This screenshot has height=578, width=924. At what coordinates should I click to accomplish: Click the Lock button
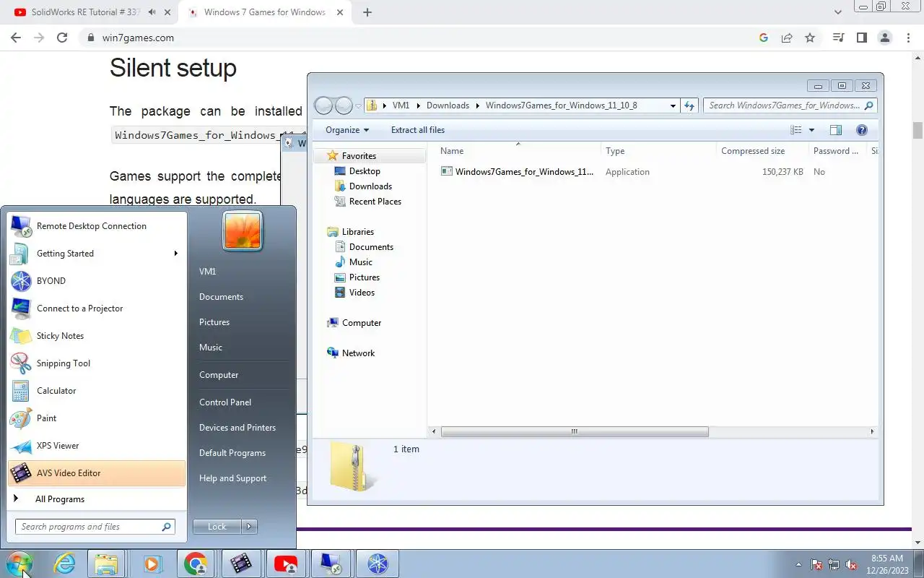tap(217, 527)
